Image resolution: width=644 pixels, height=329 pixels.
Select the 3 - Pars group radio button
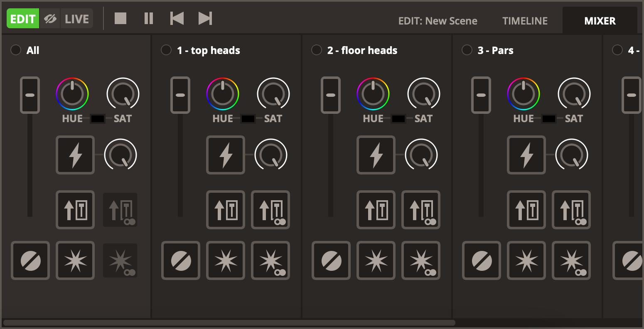point(467,50)
